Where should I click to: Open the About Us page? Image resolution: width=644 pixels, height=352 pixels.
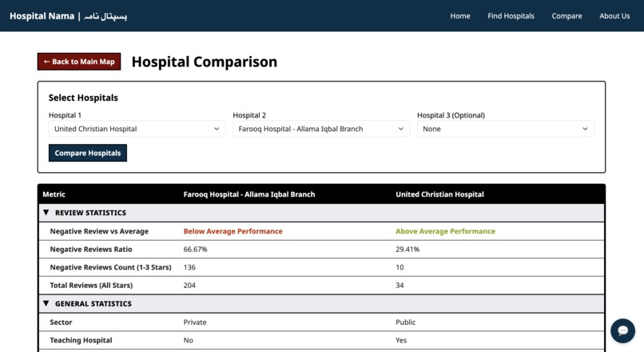coord(614,16)
